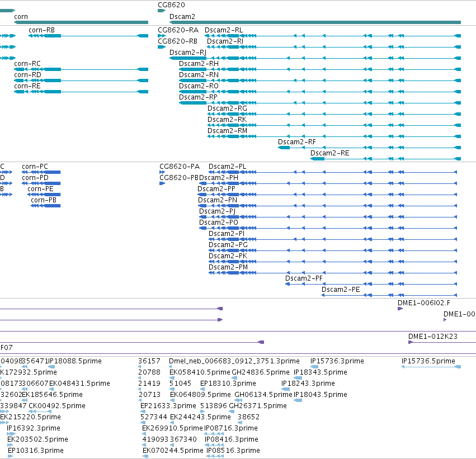
Task: Select the Dscam2-PM protein label
Action: point(228,268)
